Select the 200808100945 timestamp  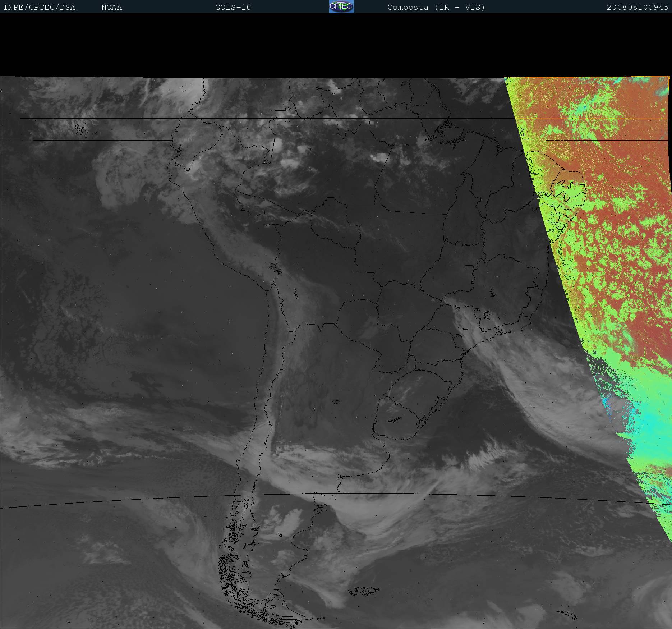click(638, 7)
